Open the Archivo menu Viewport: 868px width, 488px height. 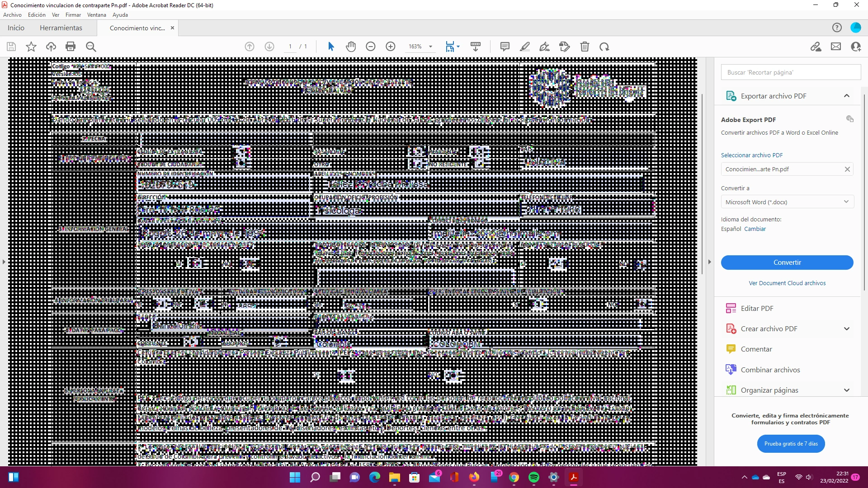[12, 15]
